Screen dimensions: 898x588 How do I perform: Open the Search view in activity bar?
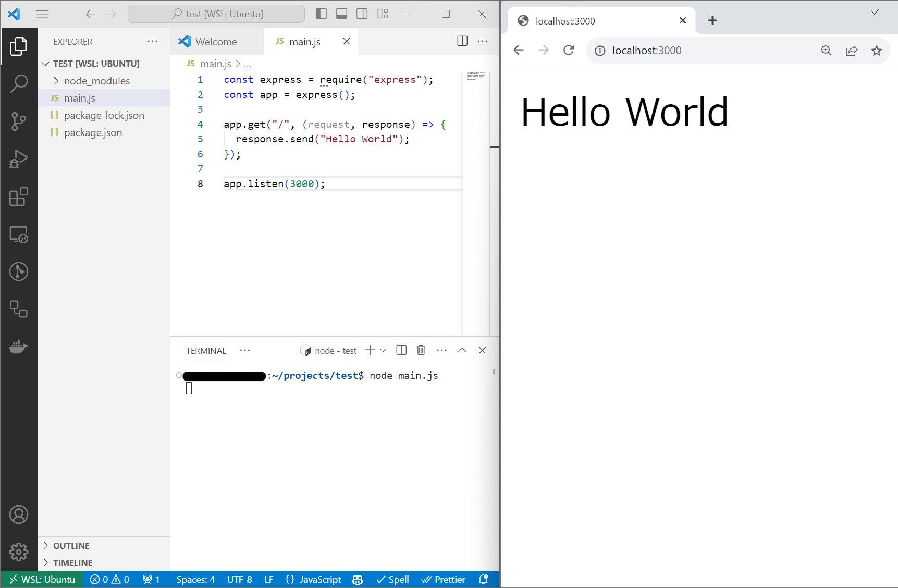tap(19, 83)
